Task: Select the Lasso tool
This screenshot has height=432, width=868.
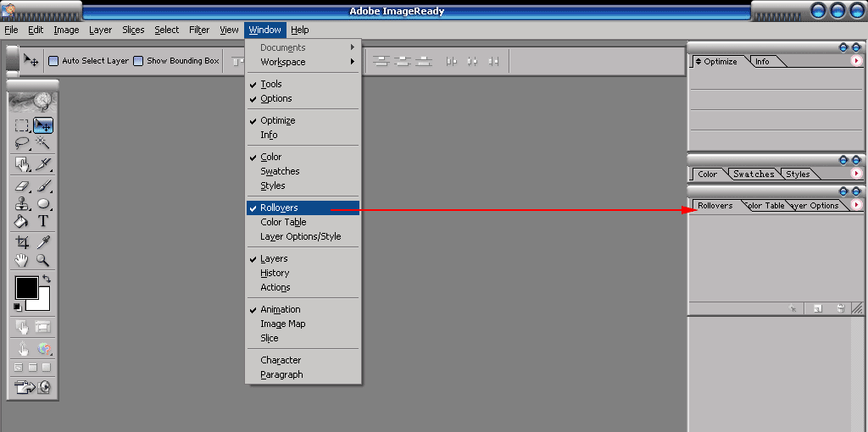Action: (x=22, y=143)
